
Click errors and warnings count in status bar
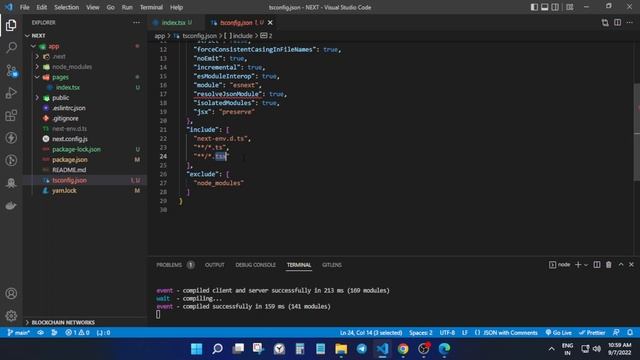(77, 333)
